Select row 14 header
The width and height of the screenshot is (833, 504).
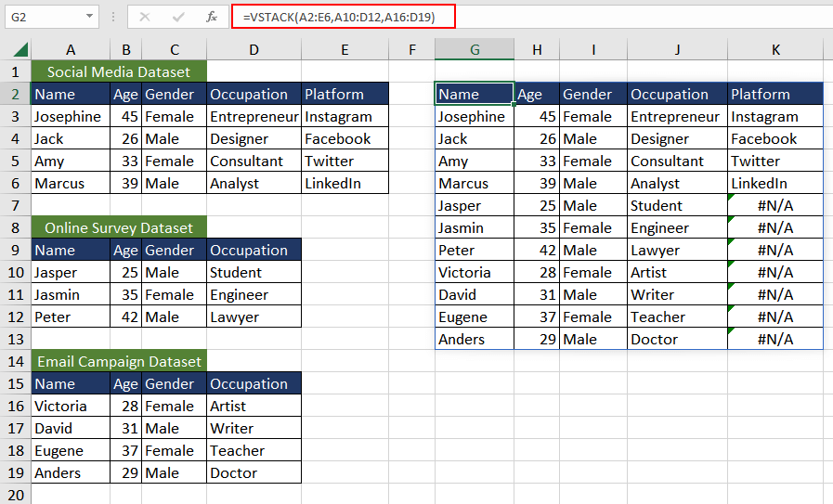pos(15,361)
